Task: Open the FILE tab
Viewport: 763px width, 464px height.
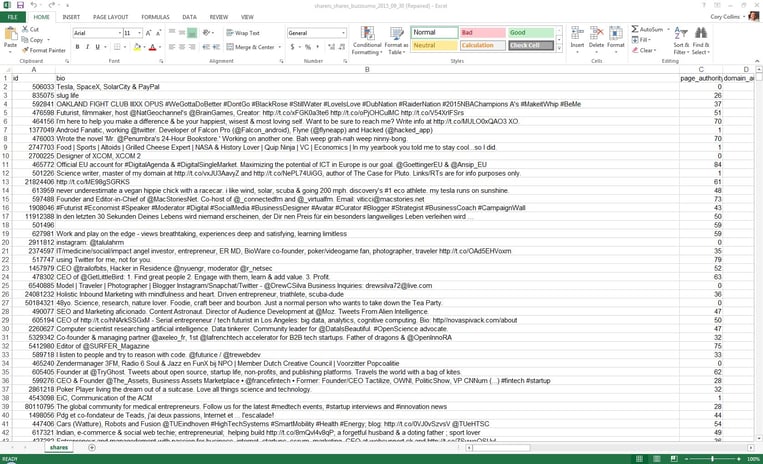Action: [13, 17]
